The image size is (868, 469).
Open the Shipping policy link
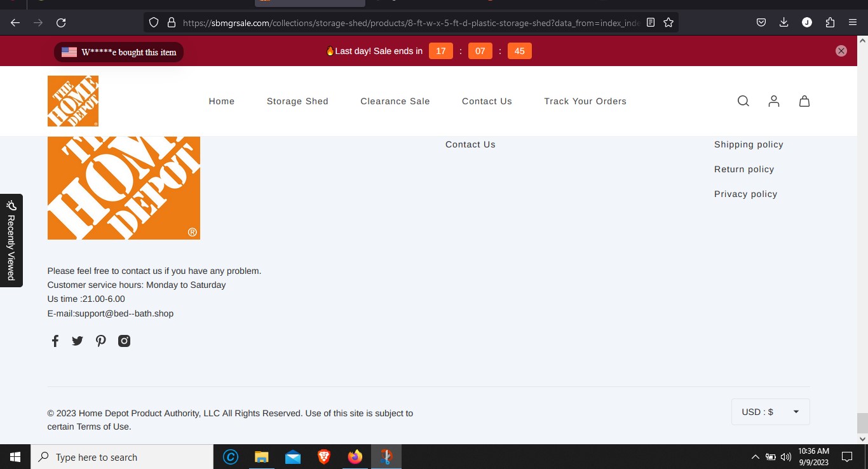(x=749, y=144)
